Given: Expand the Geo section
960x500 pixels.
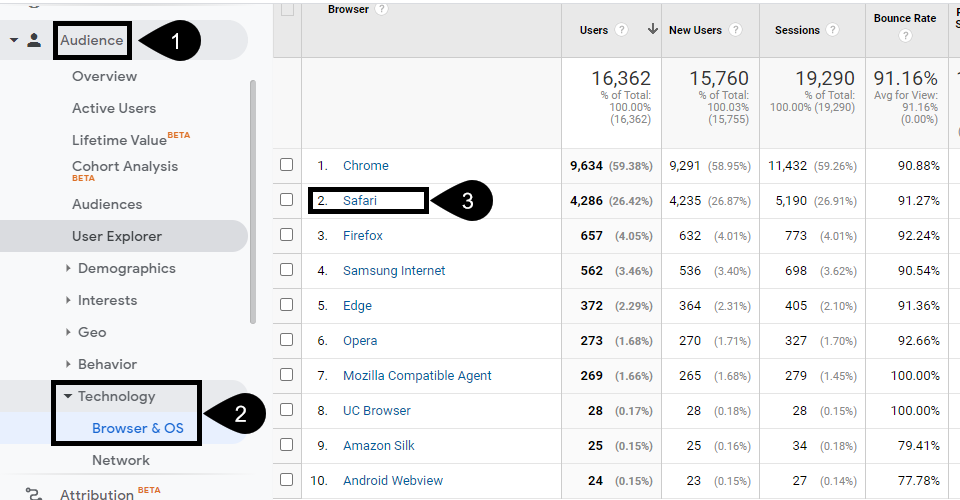Looking at the screenshot, I should pyautogui.click(x=68, y=332).
